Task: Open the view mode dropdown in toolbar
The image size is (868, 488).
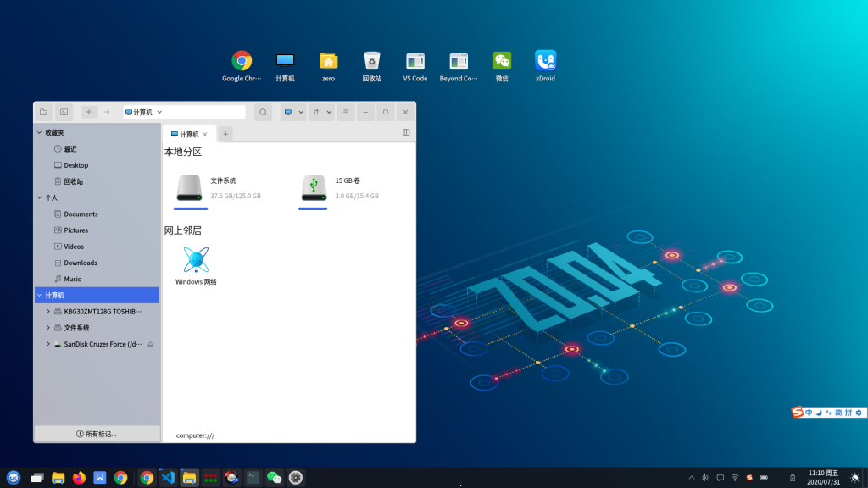Action: point(292,112)
